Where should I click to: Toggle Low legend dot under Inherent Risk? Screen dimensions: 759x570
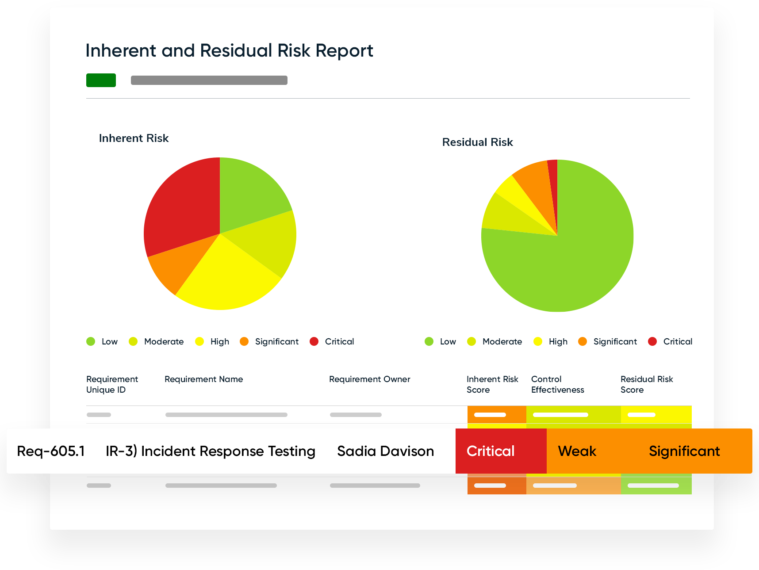pyautogui.click(x=91, y=342)
